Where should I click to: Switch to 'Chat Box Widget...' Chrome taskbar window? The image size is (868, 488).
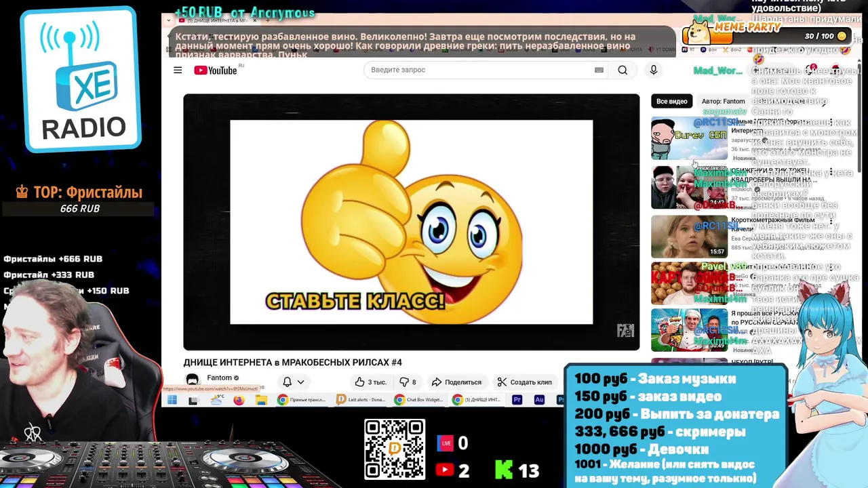[420, 400]
